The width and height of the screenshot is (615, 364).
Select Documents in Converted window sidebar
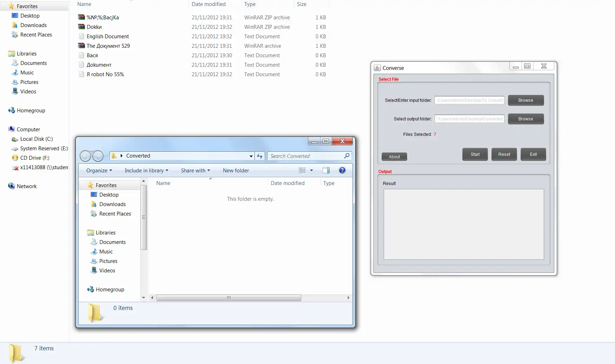(112, 242)
